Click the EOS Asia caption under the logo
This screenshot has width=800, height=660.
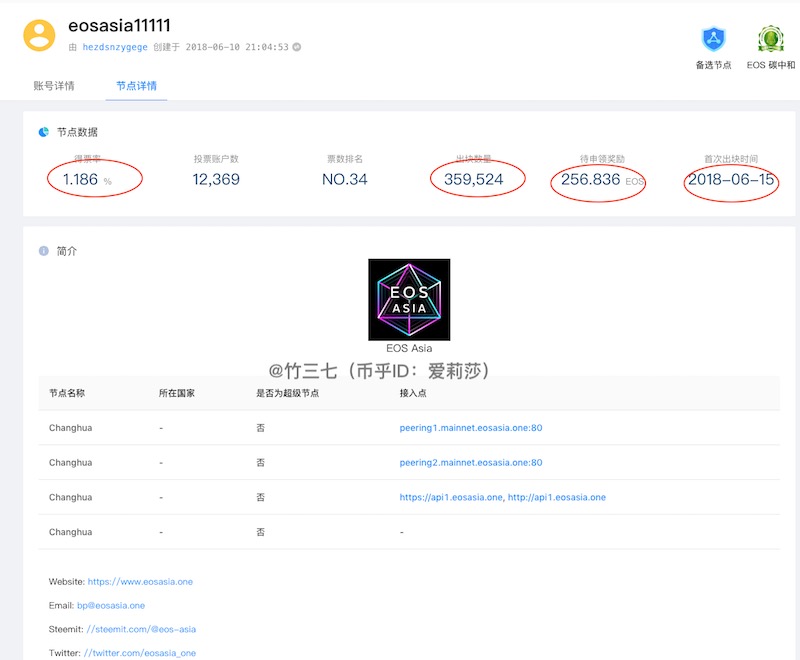409,348
